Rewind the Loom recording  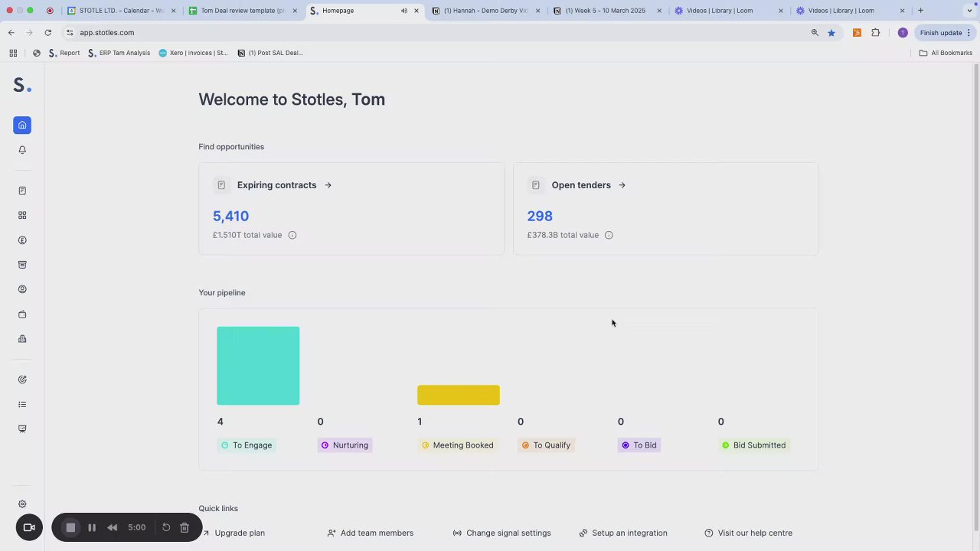tap(113, 527)
